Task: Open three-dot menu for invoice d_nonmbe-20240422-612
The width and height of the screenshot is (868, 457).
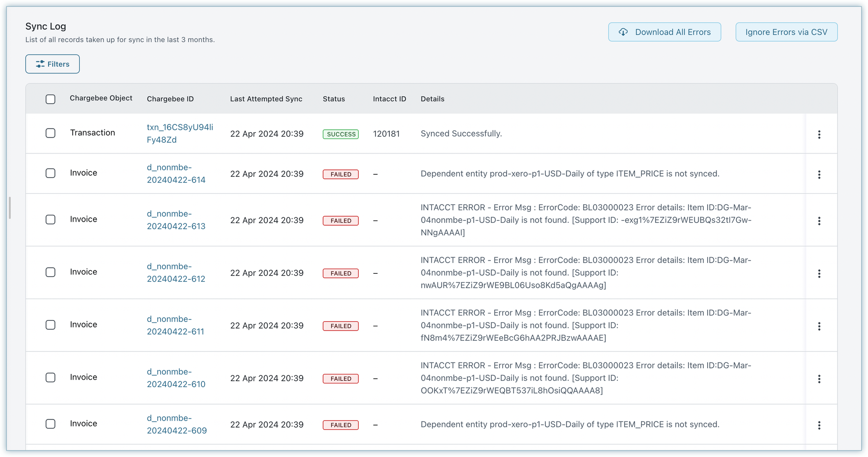Action: (x=819, y=273)
